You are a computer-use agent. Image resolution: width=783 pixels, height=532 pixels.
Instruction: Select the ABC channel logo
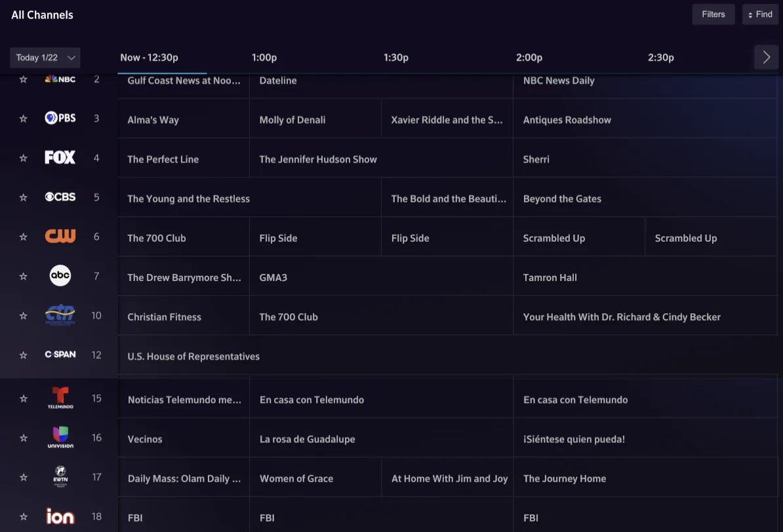coord(60,276)
